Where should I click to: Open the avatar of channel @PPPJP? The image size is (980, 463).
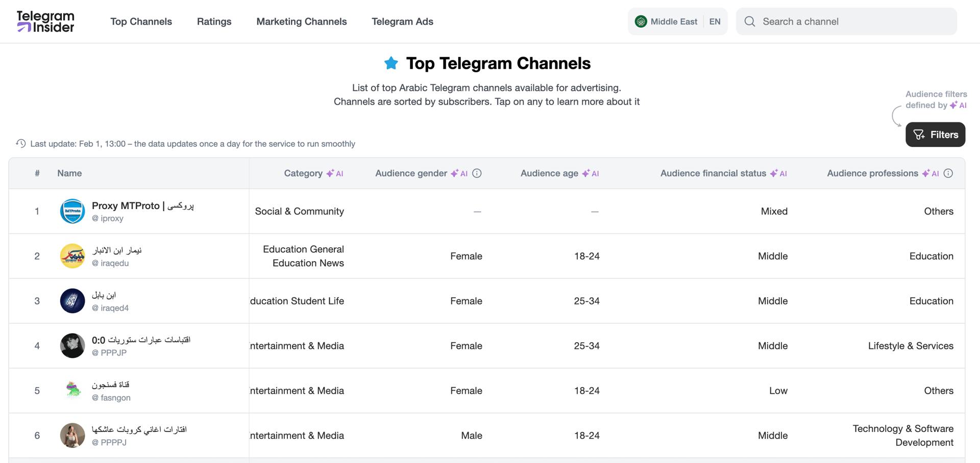pos(72,346)
